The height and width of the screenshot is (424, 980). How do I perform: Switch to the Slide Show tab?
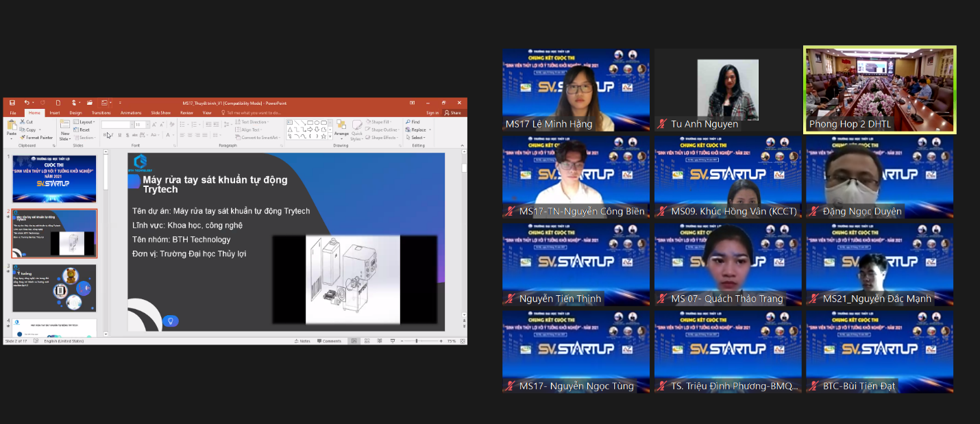160,112
